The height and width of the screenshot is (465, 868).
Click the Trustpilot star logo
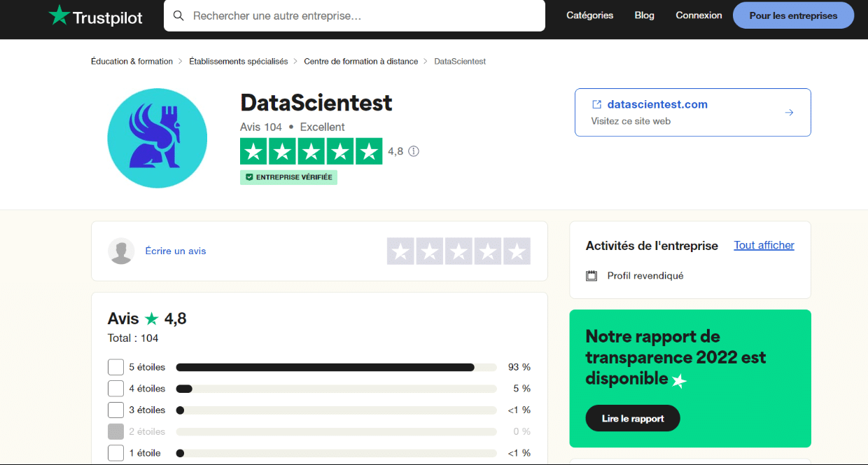click(x=59, y=15)
